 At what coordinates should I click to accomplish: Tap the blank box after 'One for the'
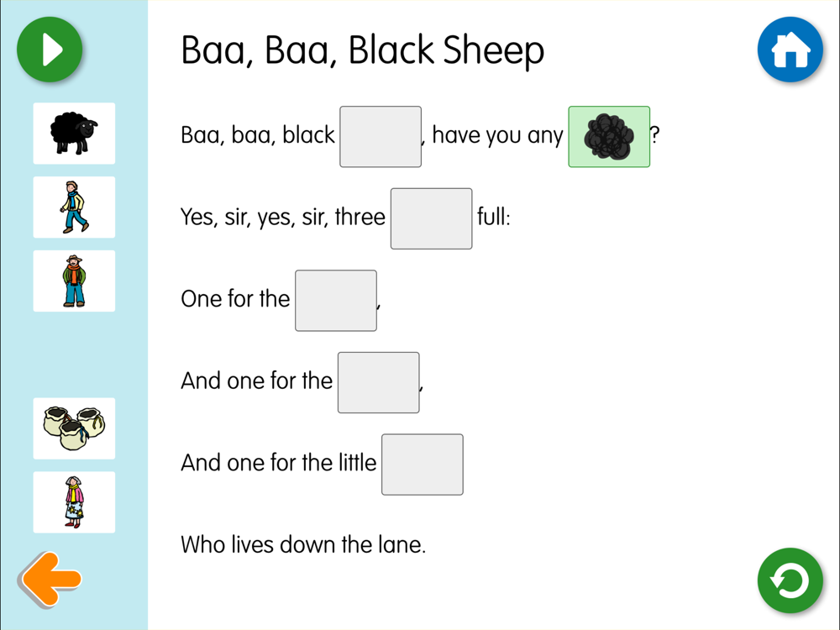[x=336, y=301]
